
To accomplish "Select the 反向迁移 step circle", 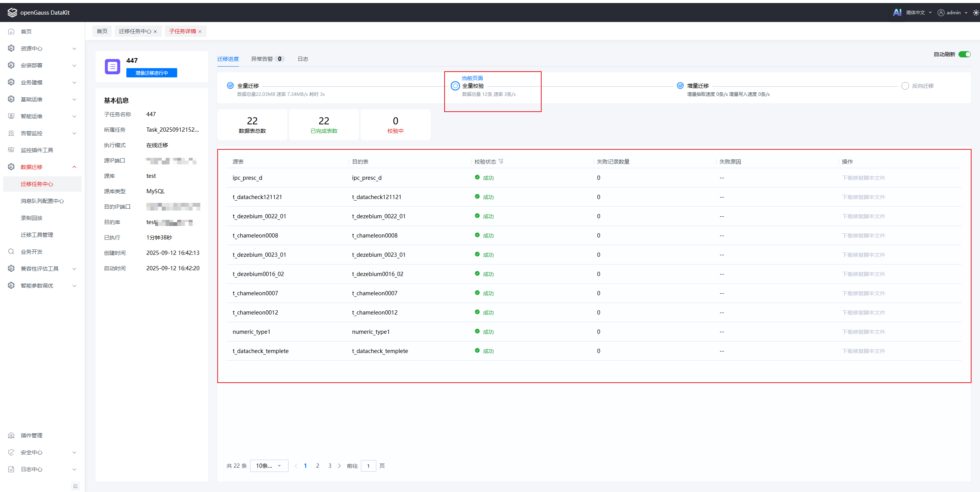I will pos(905,86).
